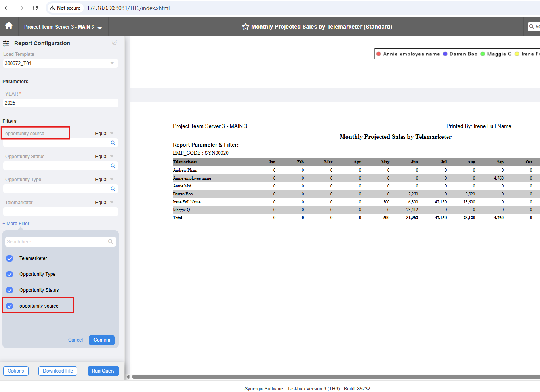
Task: Click the Run Query button
Action: [x=103, y=371]
